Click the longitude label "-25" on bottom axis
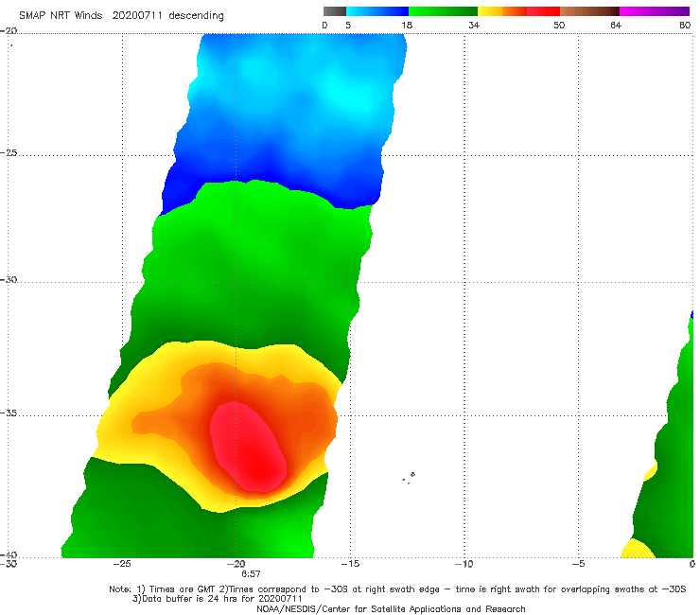 click(x=122, y=564)
